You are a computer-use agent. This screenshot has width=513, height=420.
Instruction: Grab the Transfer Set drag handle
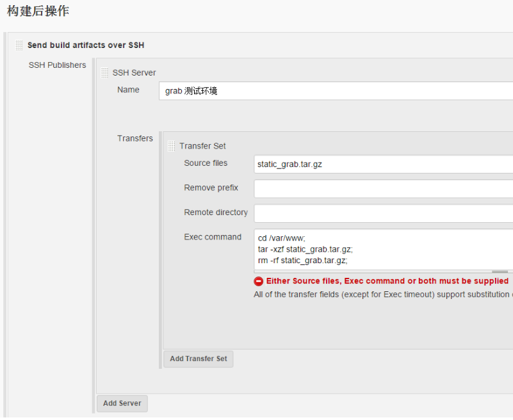[x=171, y=146]
